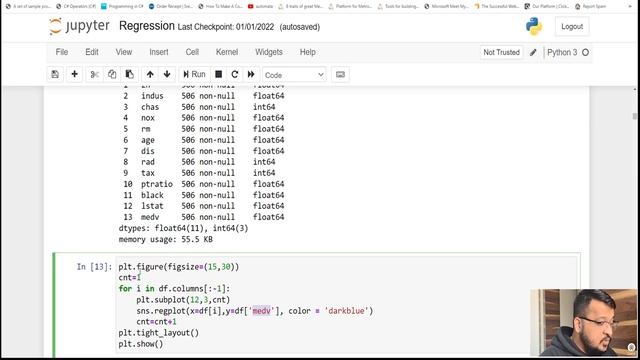Viewport: 640px width, 360px height.
Task: Click the notebook vertical scrollbar thumb
Action: (x=635, y=117)
